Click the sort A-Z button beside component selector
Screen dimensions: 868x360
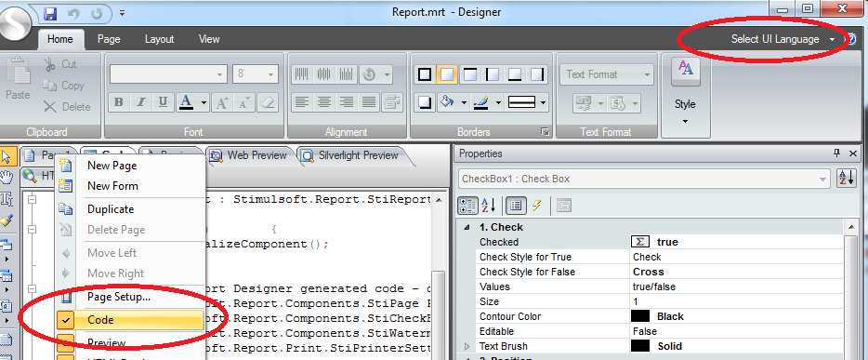click(848, 179)
